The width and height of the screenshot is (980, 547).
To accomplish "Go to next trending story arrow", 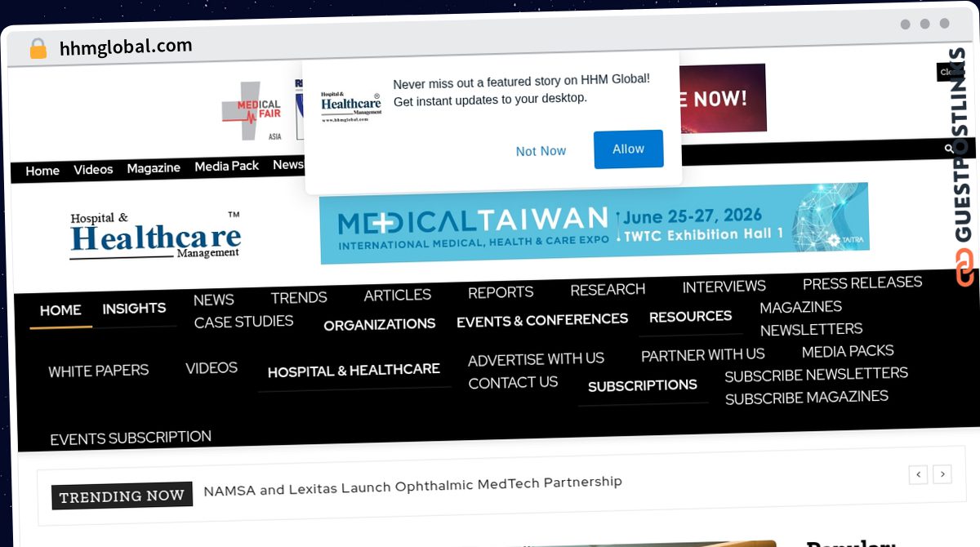I will click(x=942, y=474).
